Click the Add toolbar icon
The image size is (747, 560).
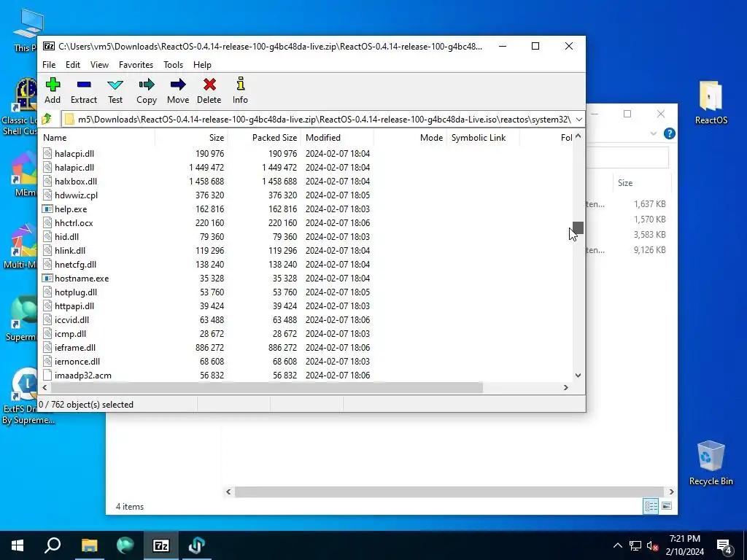pos(53,85)
